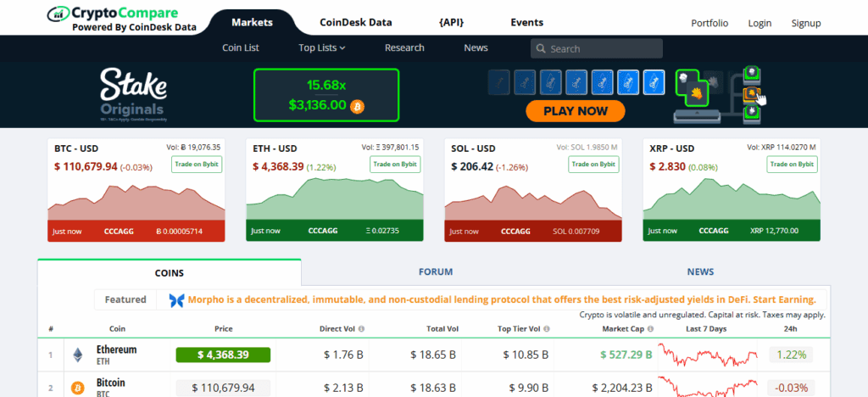
Task: Click the 15.68x multiplier box in banner
Action: [326, 95]
